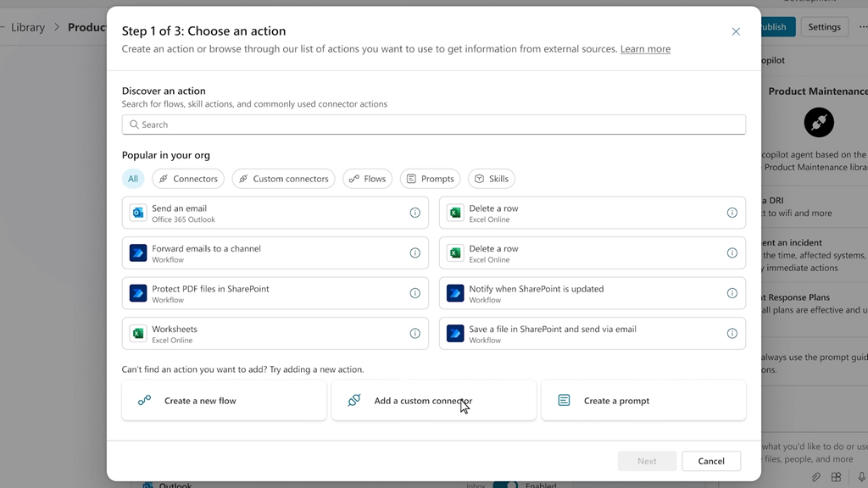
Task: Click Create a new flow
Action: pos(224,401)
